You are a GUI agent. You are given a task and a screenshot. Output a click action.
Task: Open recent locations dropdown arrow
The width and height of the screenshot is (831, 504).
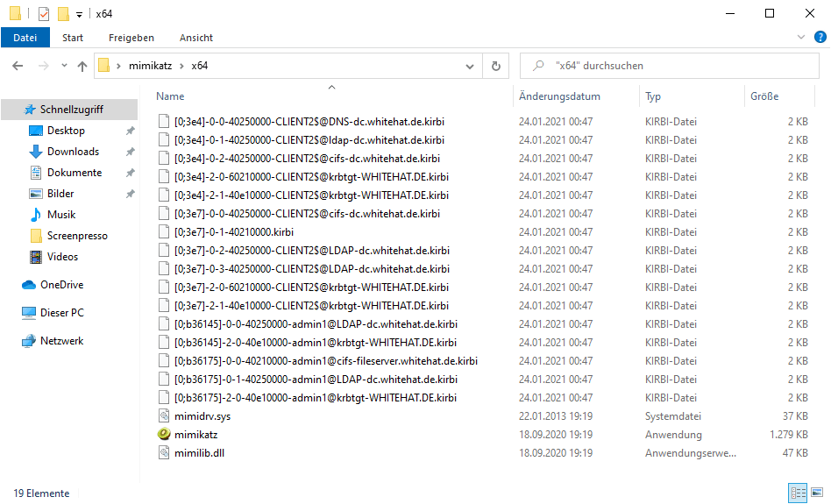(x=64, y=66)
